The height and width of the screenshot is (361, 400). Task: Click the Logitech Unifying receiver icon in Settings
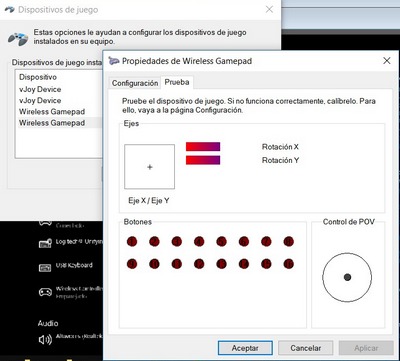pyautogui.click(x=45, y=243)
